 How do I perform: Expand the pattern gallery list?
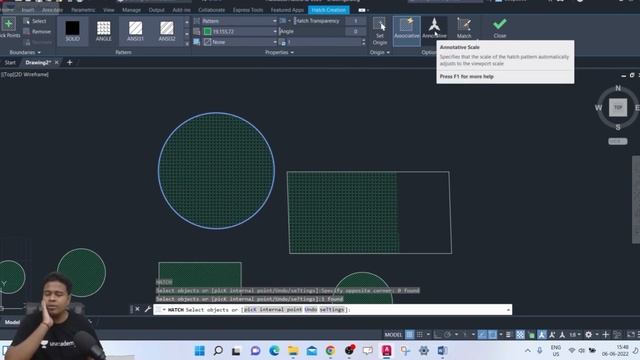pos(187,43)
